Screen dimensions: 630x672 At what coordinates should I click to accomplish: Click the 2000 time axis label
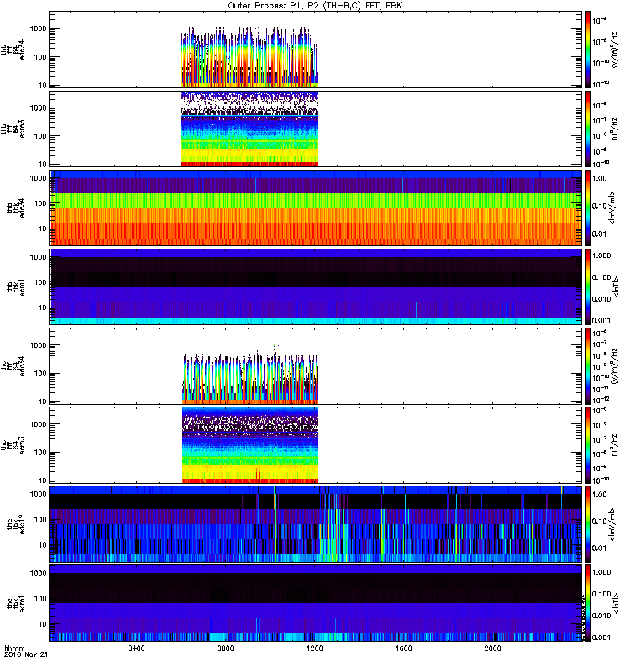[493, 648]
